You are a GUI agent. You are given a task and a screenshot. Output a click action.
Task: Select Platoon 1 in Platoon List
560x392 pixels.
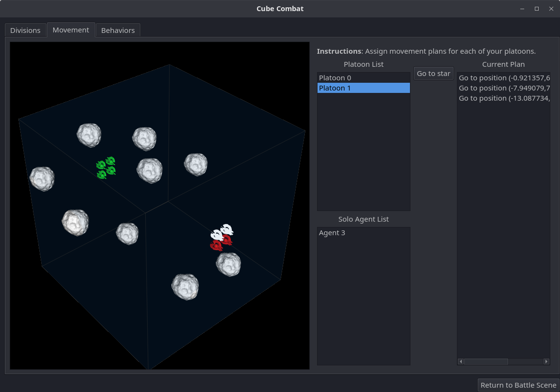coord(363,88)
